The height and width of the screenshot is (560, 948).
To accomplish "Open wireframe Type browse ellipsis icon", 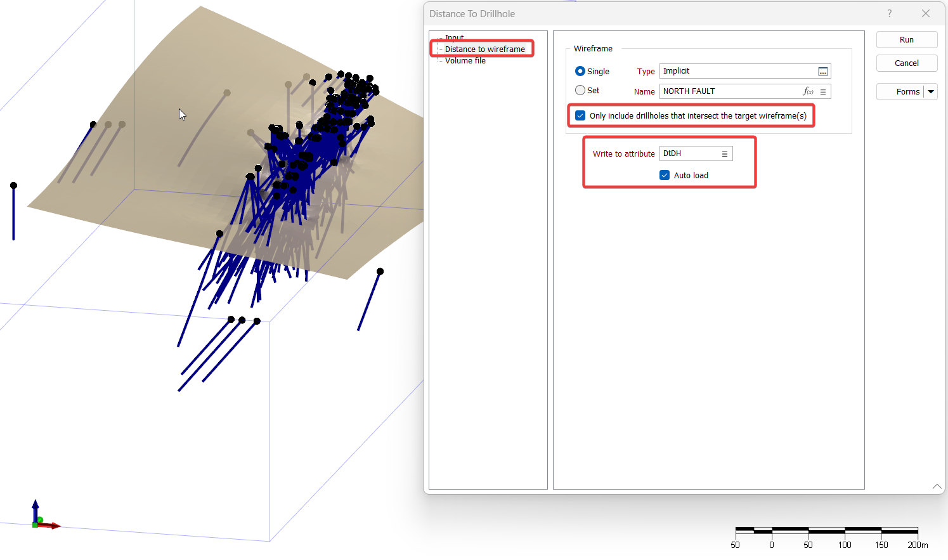I will [x=822, y=72].
